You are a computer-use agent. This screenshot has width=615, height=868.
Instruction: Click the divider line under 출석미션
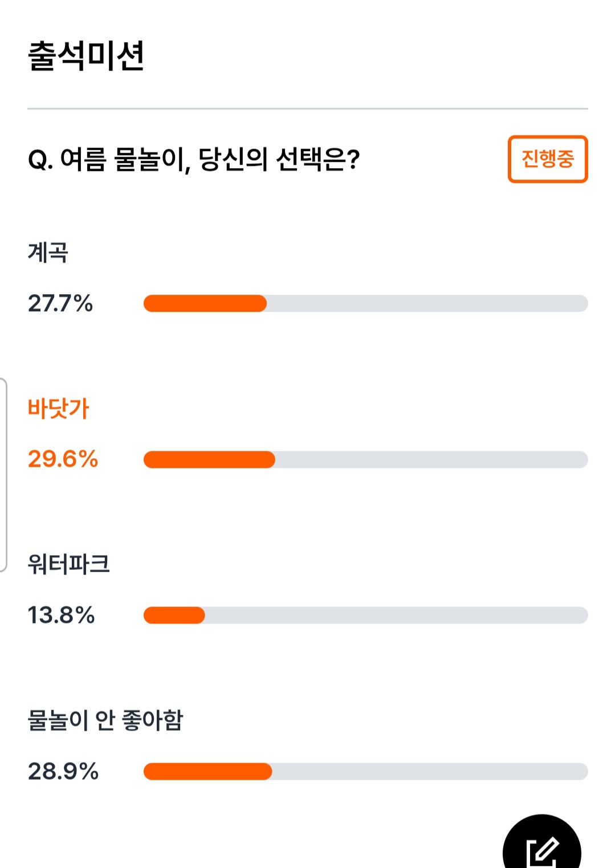click(308, 108)
